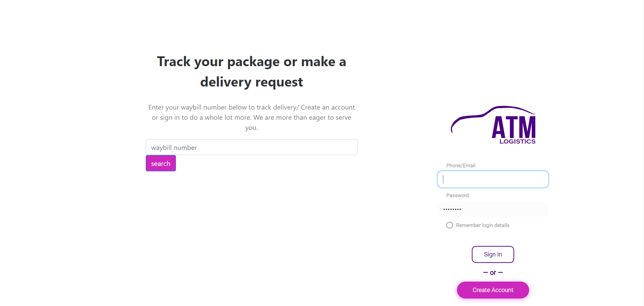Click into the Phone/Email text box
644x306 pixels.
(493, 179)
